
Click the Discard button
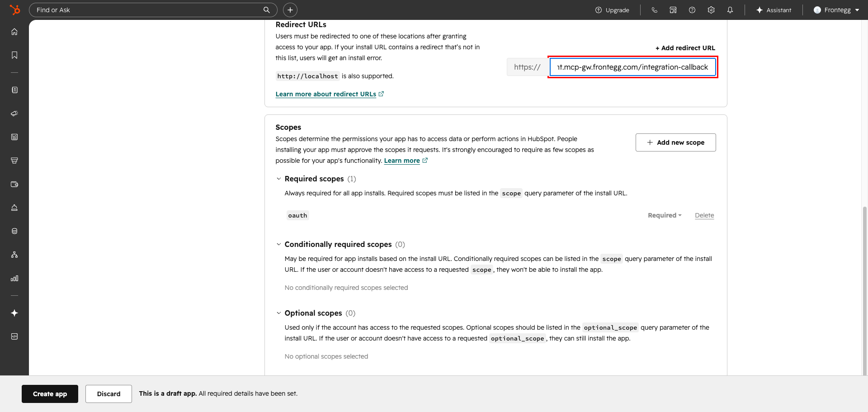click(108, 394)
